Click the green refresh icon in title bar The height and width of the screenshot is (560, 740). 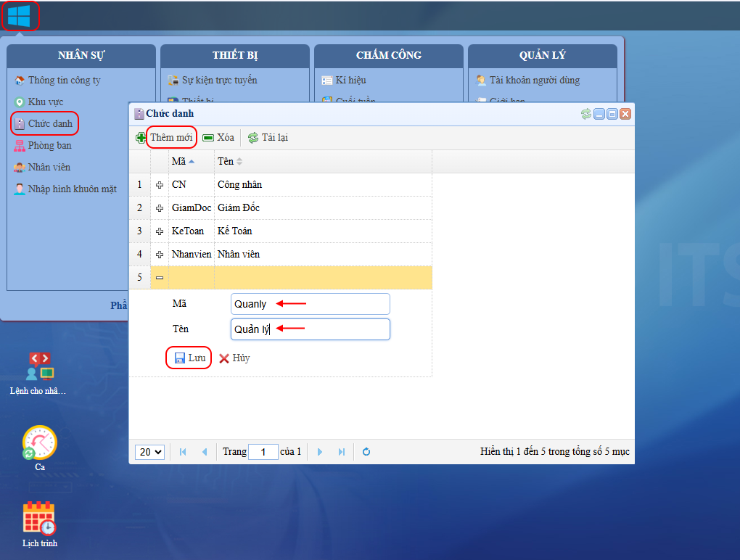tap(586, 114)
